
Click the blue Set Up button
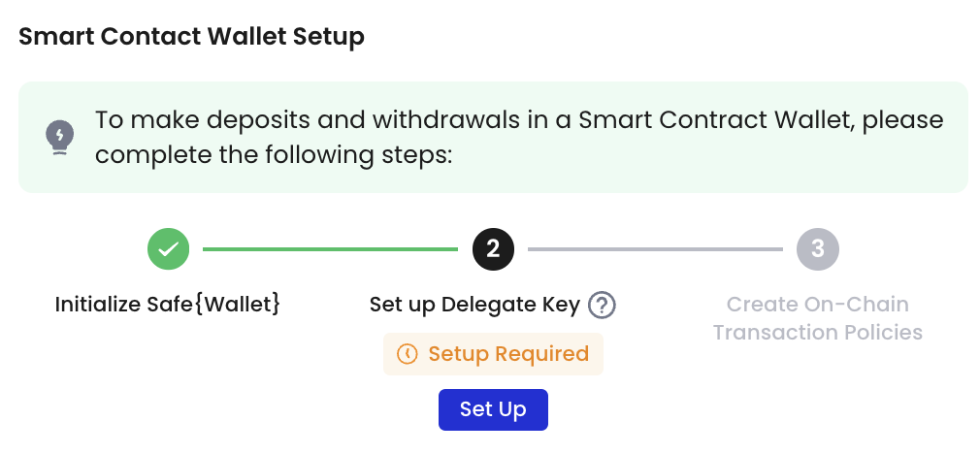pos(493,409)
